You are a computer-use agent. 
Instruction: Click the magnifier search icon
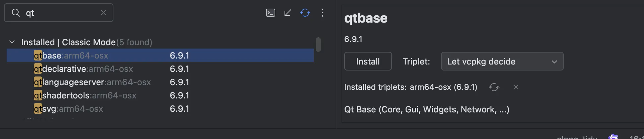[x=16, y=13]
